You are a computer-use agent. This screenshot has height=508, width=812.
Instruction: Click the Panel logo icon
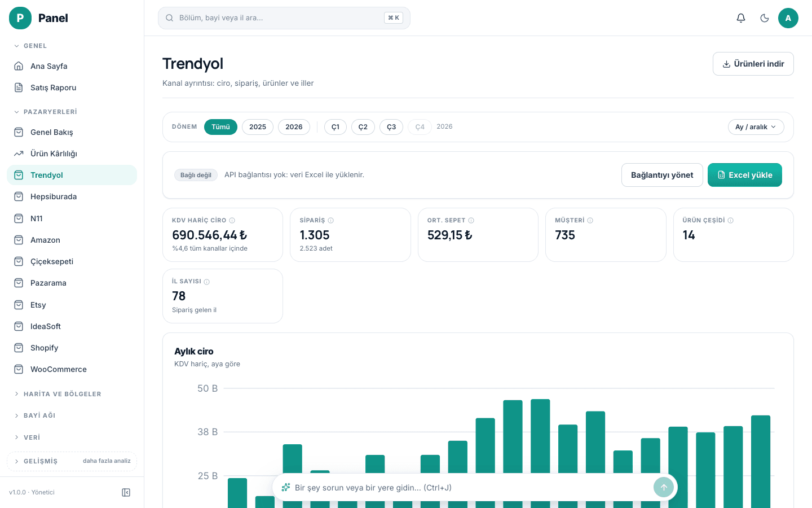[x=20, y=18]
